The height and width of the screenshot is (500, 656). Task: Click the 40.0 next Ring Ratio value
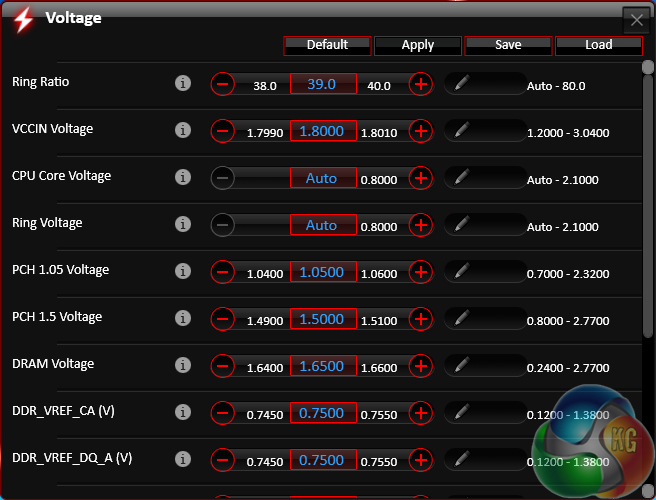379,86
